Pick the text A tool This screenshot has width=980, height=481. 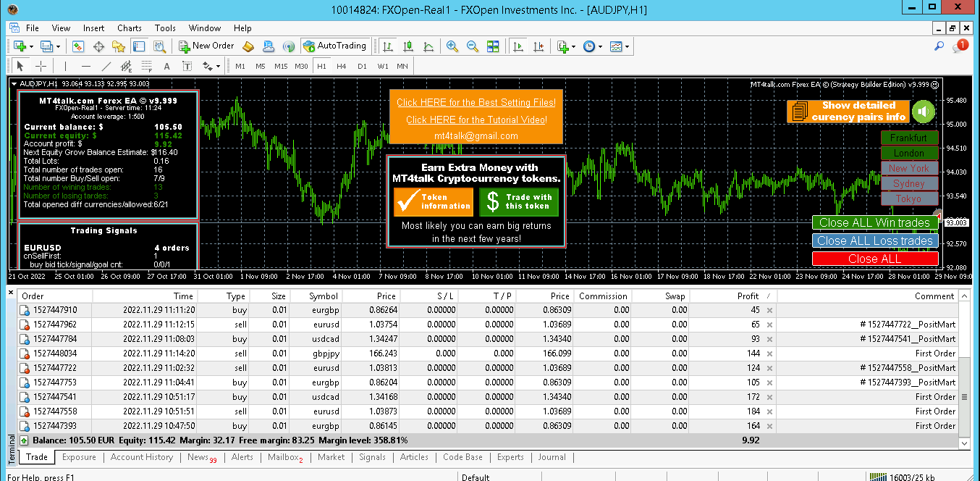click(x=166, y=66)
